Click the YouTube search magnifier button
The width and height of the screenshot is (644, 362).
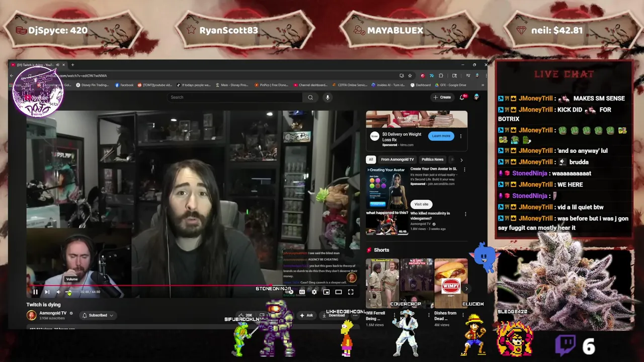click(x=310, y=97)
